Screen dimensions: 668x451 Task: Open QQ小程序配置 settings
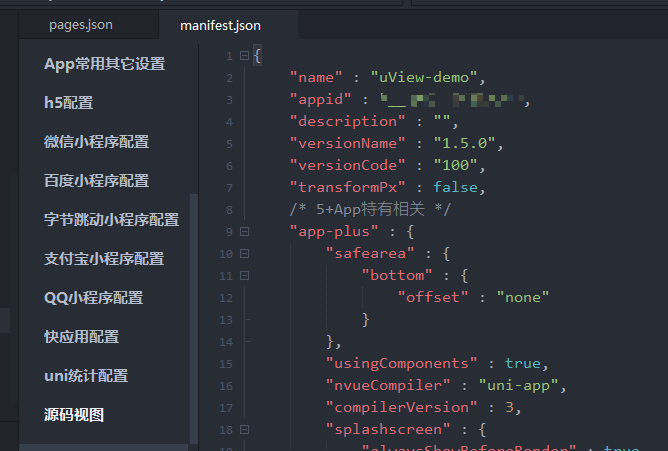[x=94, y=298]
